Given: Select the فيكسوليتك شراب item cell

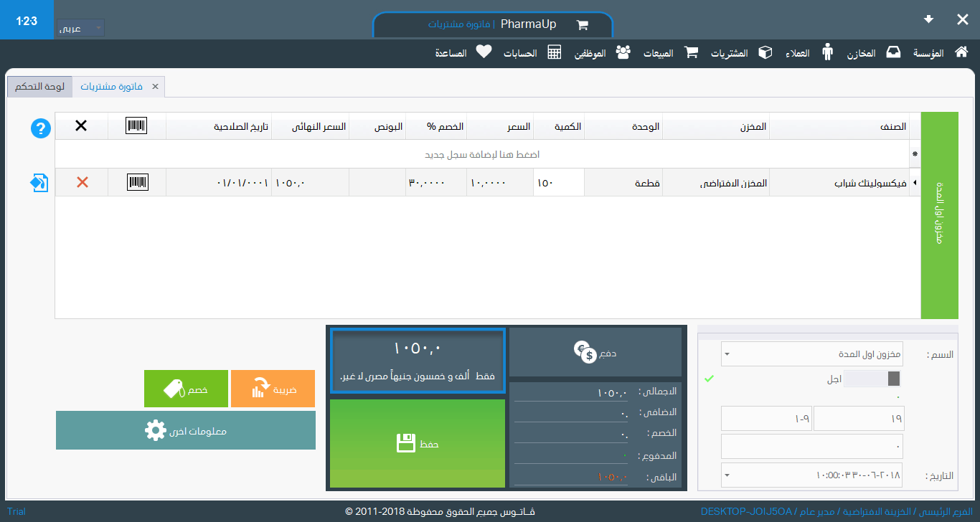Looking at the screenshot, I should [838, 183].
